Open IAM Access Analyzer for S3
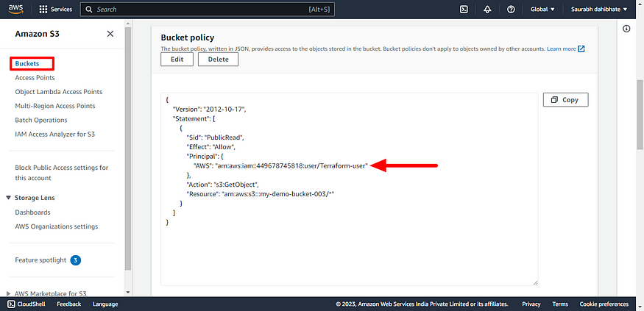Viewport: 644px width, 311px height. pos(55,134)
